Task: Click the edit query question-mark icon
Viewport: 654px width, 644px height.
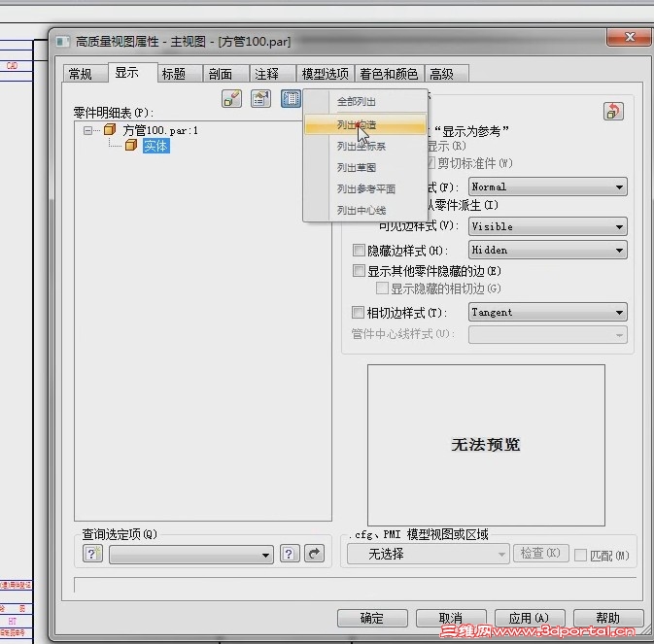Action: 290,554
